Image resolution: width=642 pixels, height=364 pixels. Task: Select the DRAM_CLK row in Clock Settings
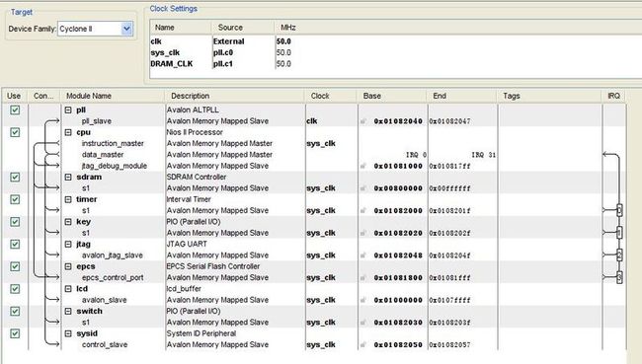(x=395, y=64)
